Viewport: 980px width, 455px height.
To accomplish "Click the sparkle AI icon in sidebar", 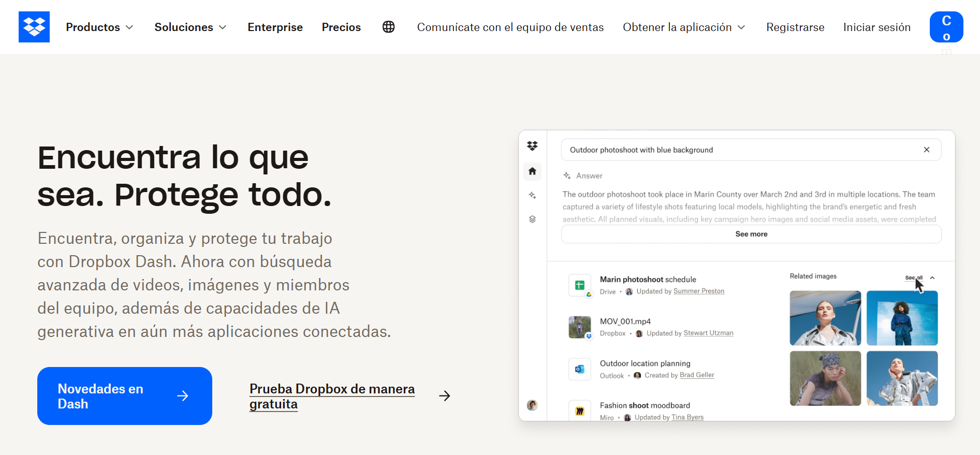I will (532, 195).
